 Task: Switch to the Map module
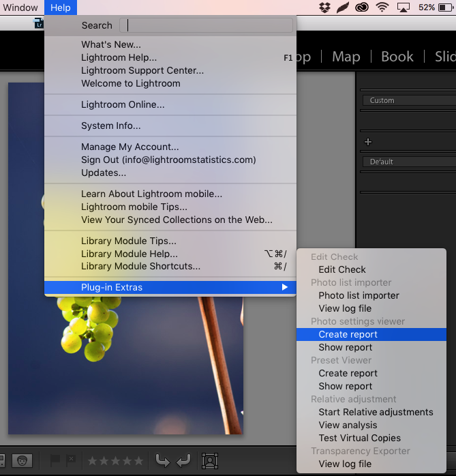click(x=346, y=57)
